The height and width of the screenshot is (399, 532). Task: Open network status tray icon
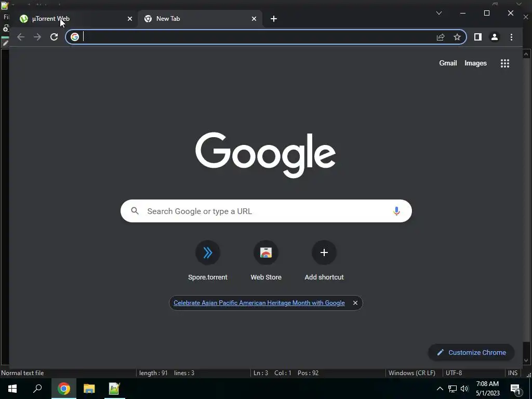tap(453, 389)
